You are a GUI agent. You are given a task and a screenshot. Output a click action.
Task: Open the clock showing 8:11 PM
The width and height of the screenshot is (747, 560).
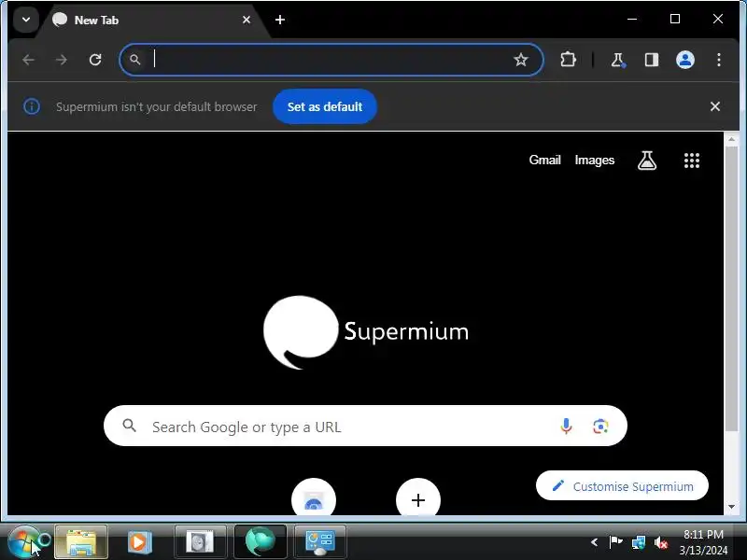(x=704, y=542)
